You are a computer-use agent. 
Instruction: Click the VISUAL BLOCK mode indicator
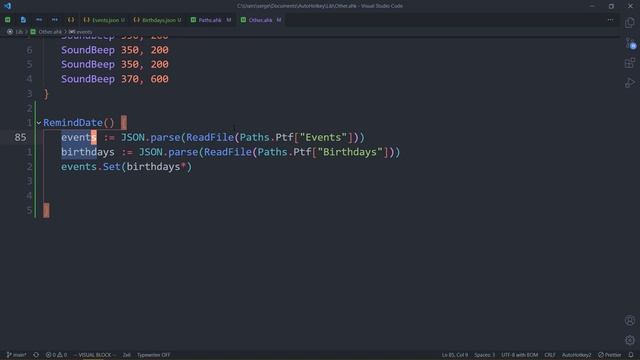95,355
